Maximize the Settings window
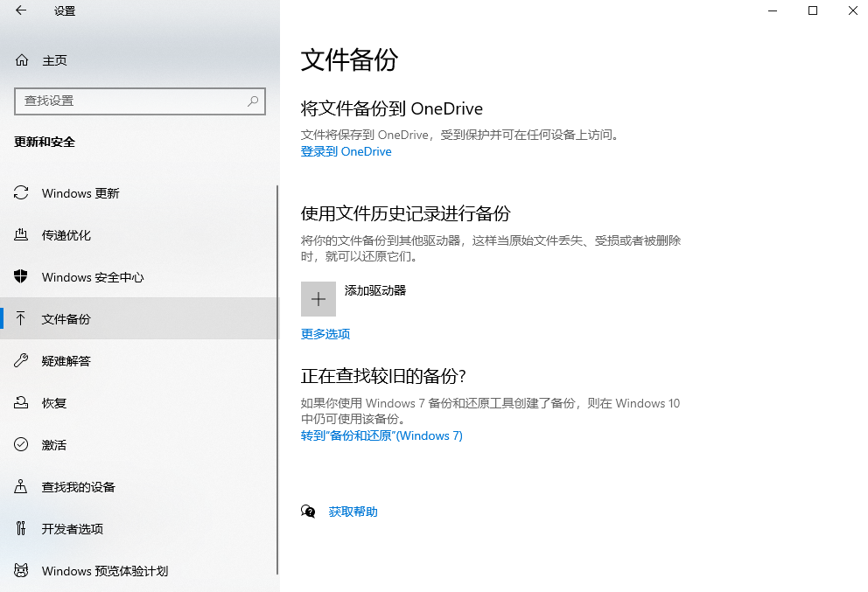Viewport: 868px width, 592px height. pos(813,10)
